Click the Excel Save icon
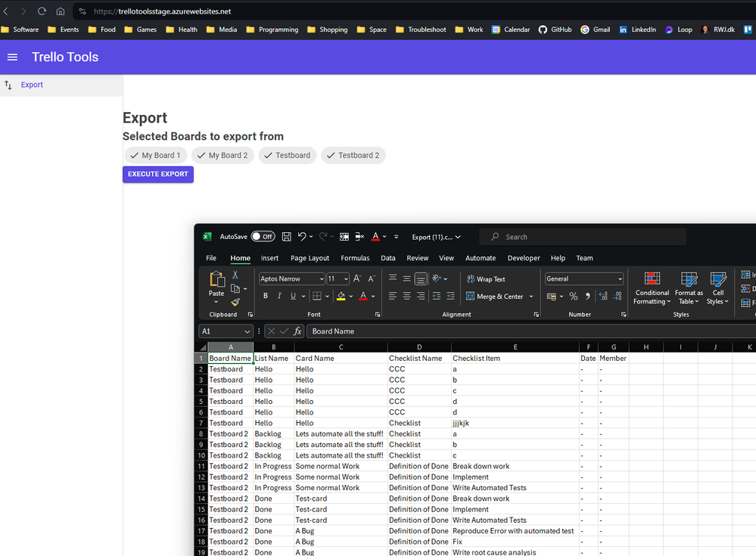Image resolution: width=756 pixels, height=556 pixels. [x=286, y=237]
